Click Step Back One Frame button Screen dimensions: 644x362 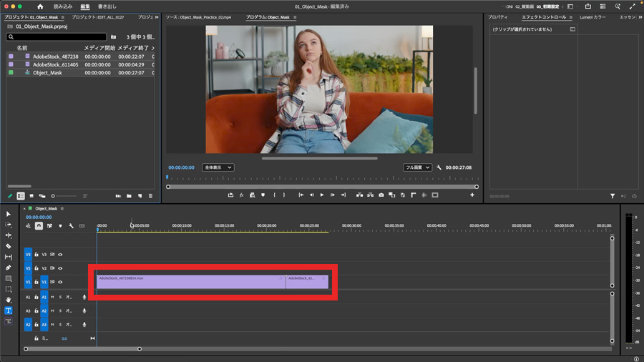(311, 195)
